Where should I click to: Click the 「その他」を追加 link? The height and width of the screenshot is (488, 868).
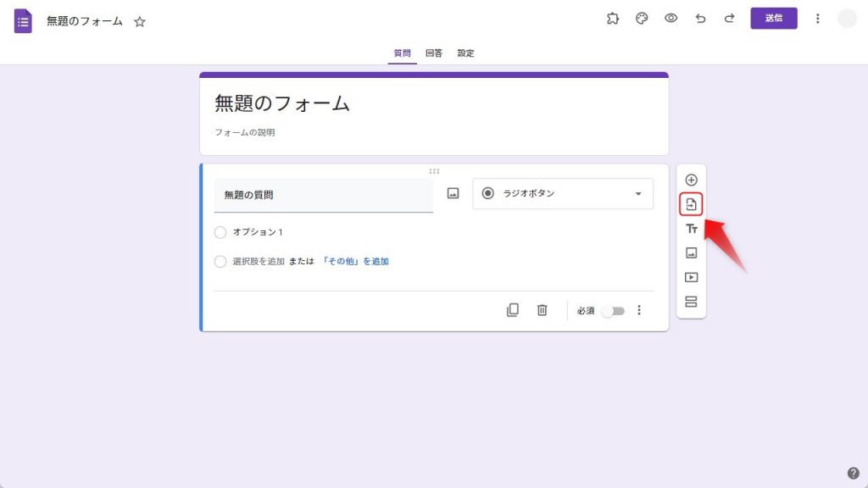tap(355, 261)
